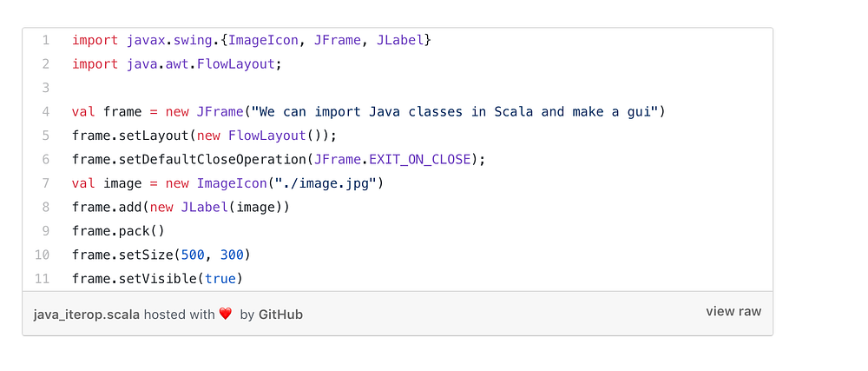
Task: Select line number 4
Action: (45, 112)
